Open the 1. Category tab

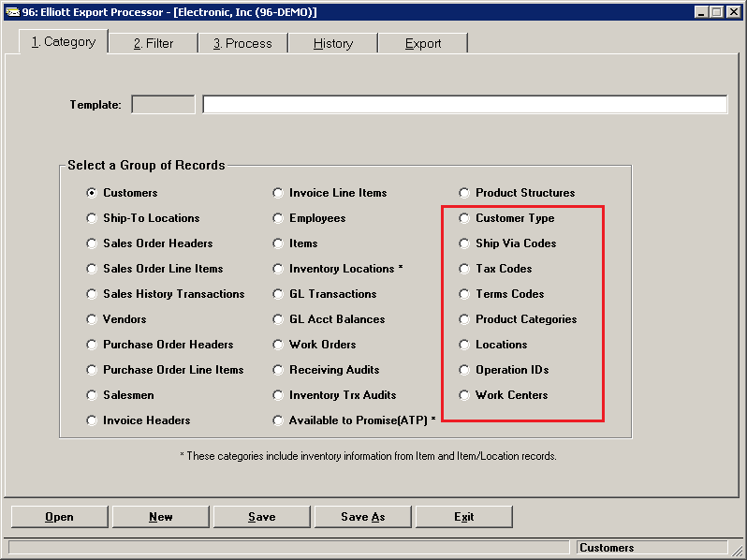(x=64, y=42)
